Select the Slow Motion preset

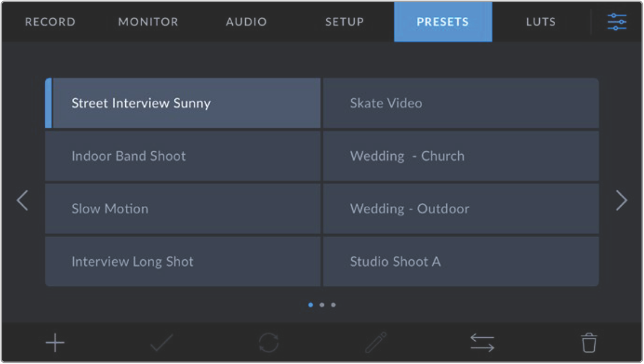tap(183, 209)
